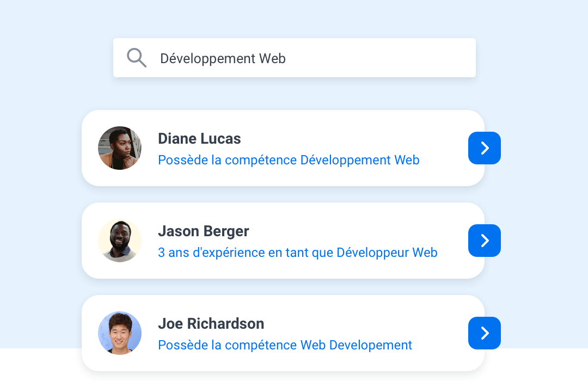Click the name Jason Berger
Viewport: 588px width, 381px height.
tap(203, 231)
